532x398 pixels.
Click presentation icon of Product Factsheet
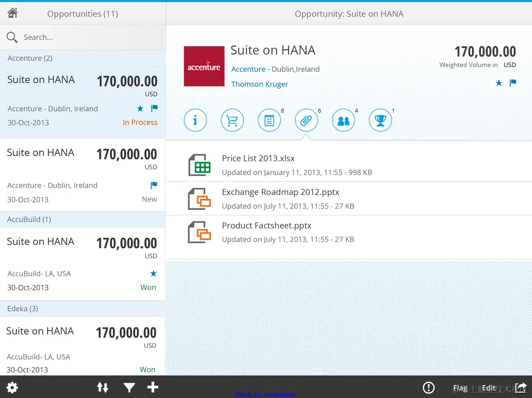(199, 232)
